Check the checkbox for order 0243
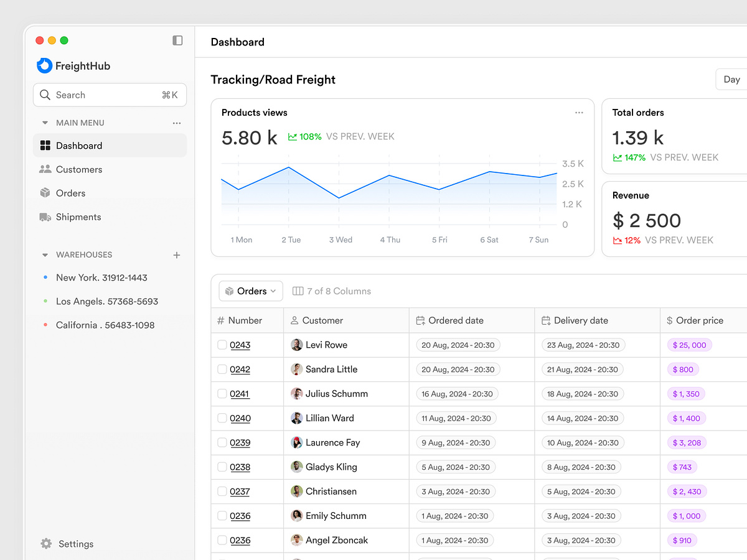 pos(222,345)
